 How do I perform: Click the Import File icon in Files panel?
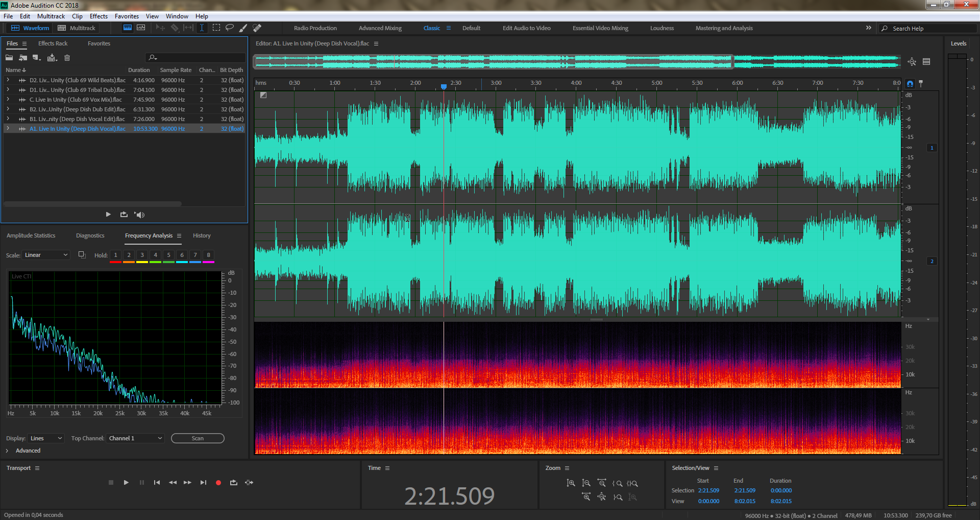[23, 58]
